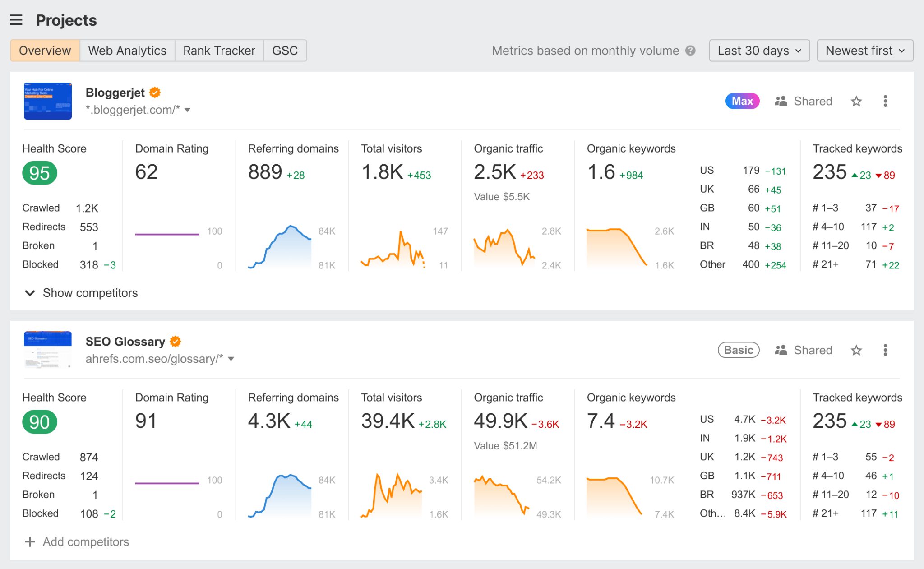Viewport: 924px width, 569px height.
Task: Open the Last 30 days date range dropdown
Action: pyautogui.click(x=759, y=51)
